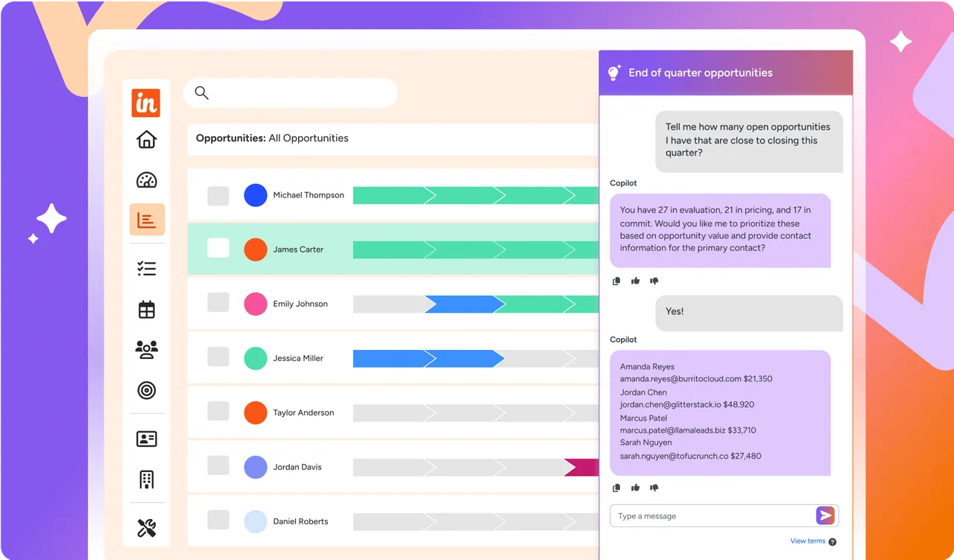954x560 pixels.
Task: Select Michael Thompson's blue avatar
Action: click(x=256, y=195)
